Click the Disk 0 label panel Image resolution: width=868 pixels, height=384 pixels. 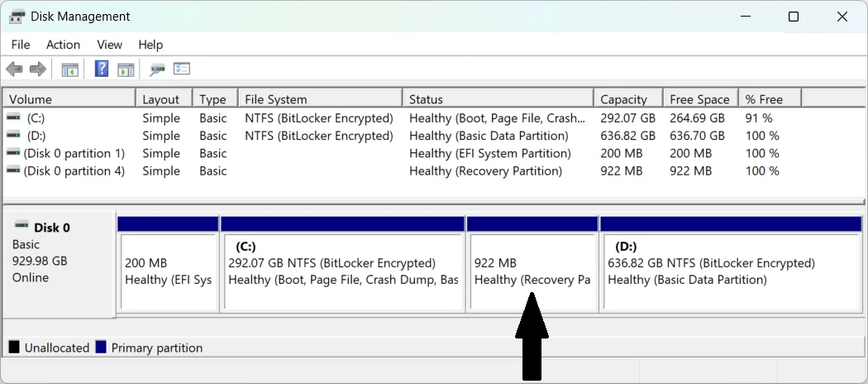click(60, 264)
